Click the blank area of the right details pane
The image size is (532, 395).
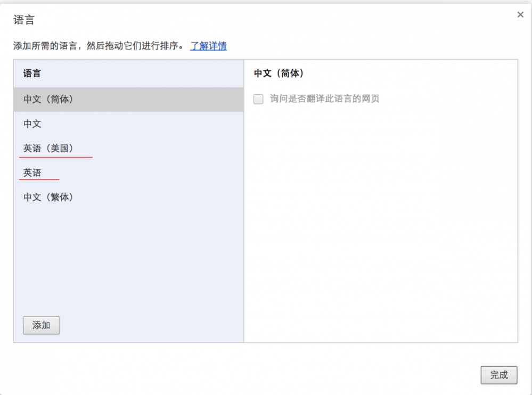(x=380, y=224)
